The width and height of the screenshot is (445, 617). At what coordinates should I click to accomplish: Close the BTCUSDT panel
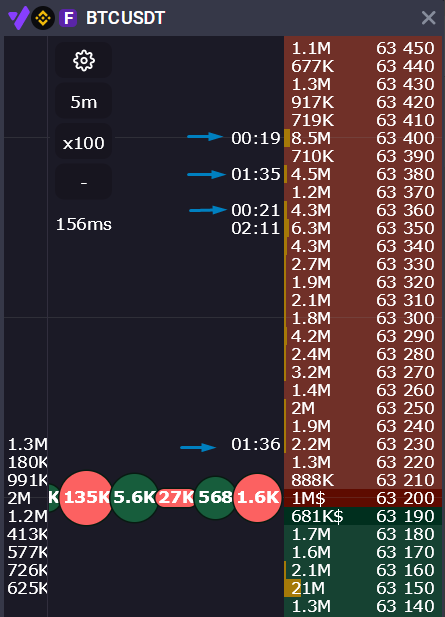[428, 18]
